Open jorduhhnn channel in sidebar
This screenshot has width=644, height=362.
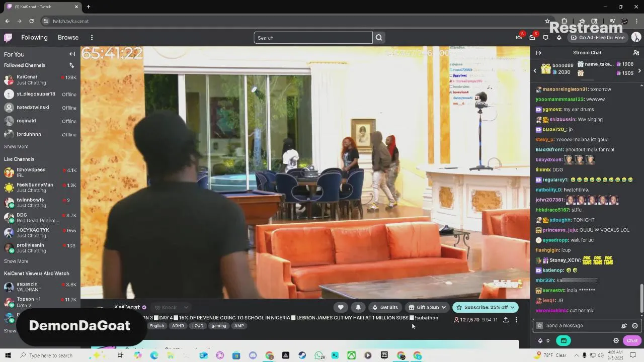coord(40,134)
